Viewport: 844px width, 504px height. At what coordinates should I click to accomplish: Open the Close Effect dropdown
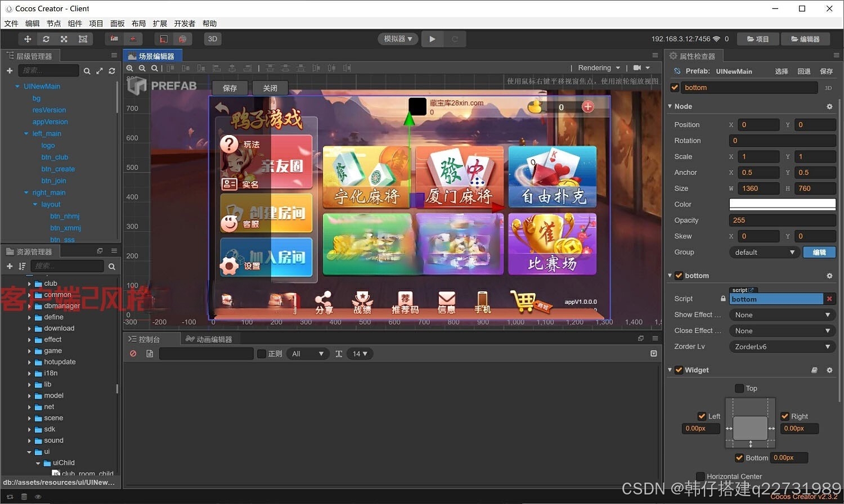click(x=782, y=331)
